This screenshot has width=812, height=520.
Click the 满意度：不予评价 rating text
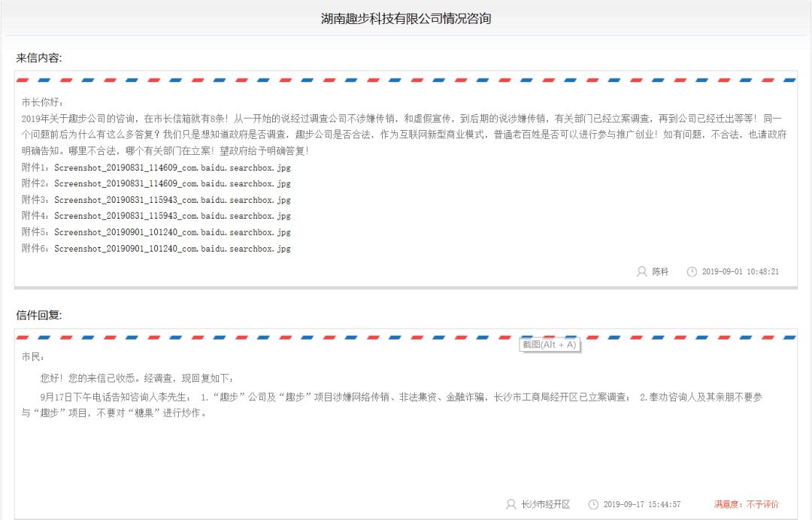tap(747, 504)
